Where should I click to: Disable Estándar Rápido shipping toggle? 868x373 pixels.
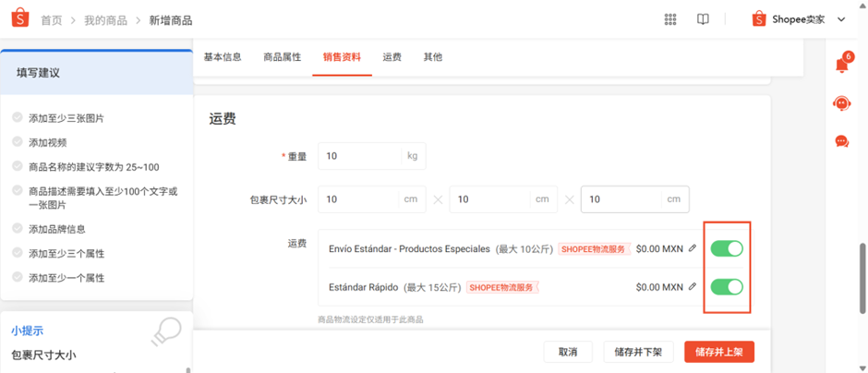tap(727, 286)
